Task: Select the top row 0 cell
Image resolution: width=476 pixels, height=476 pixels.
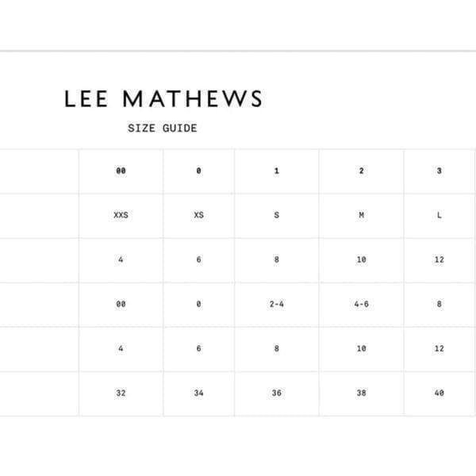Action: 198,171
